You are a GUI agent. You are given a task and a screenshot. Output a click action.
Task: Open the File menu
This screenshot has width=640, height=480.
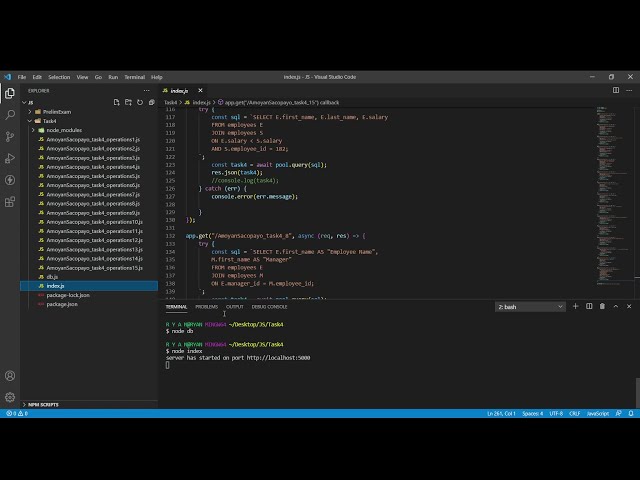(22, 77)
